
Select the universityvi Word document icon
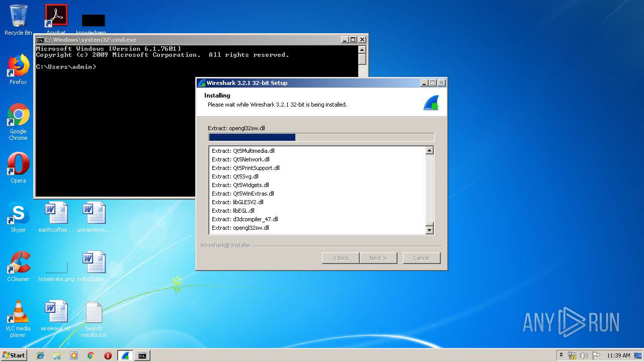(94, 217)
